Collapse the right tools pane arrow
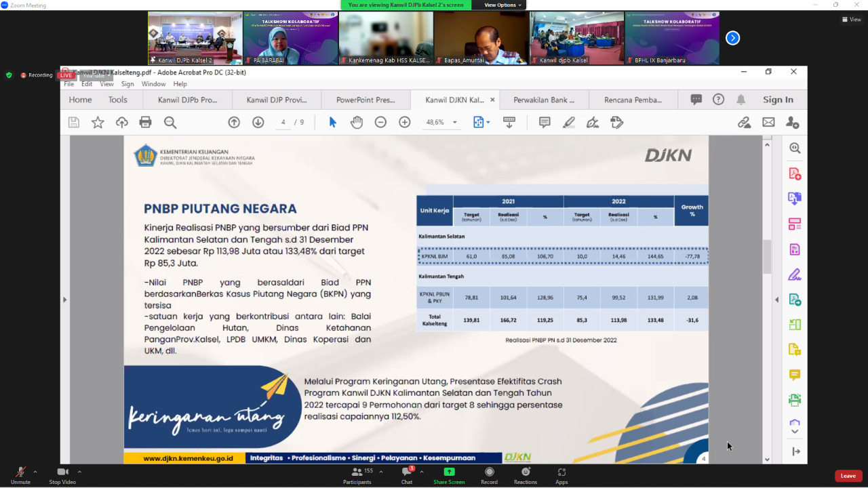The image size is (868, 488). tap(778, 300)
